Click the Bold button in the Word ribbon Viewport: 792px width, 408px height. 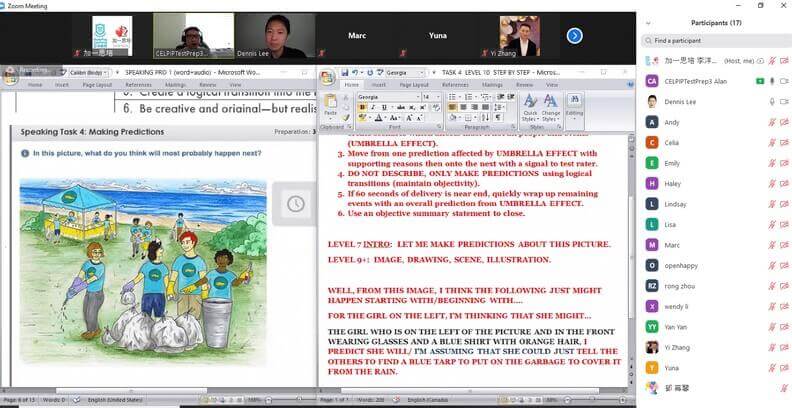(x=362, y=108)
